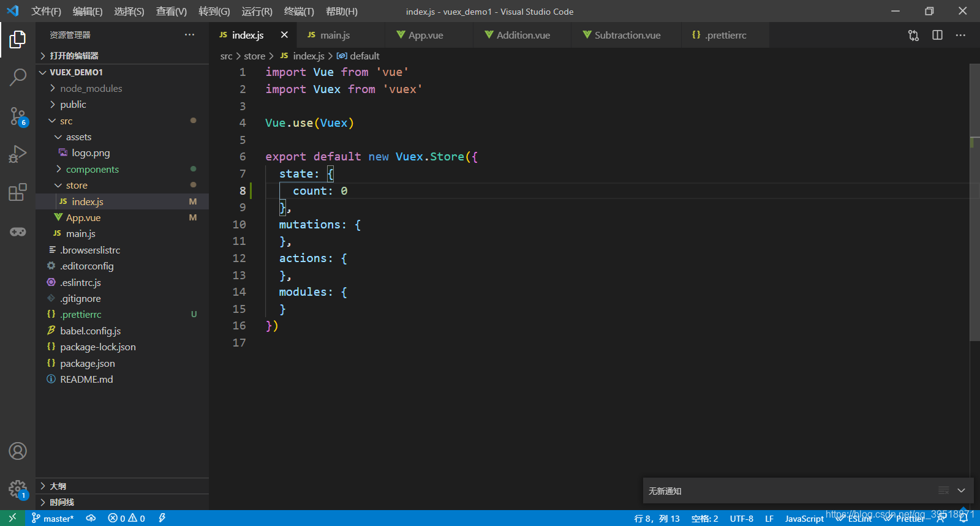The width and height of the screenshot is (980, 526).
Task: Change file encoding UTF-8
Action: (x=741, y=519)
